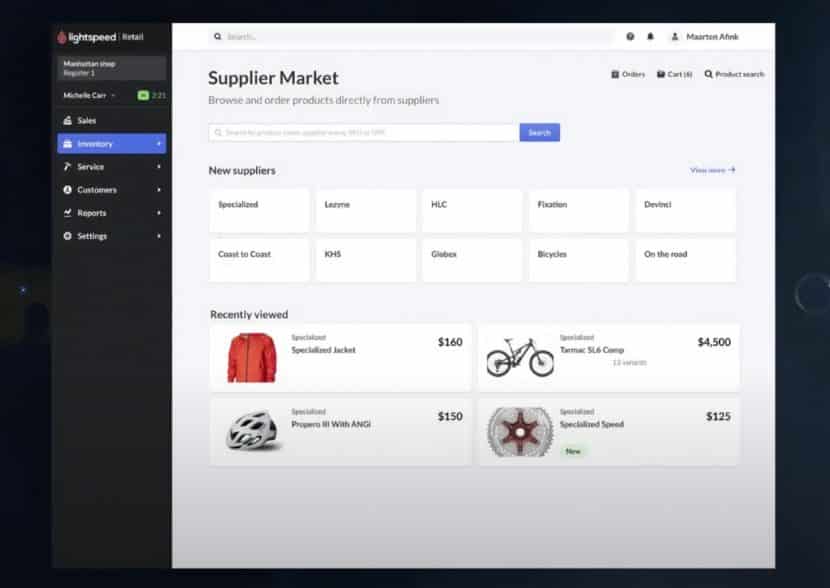Open the Maarten Afink account name

pos(712,37)
